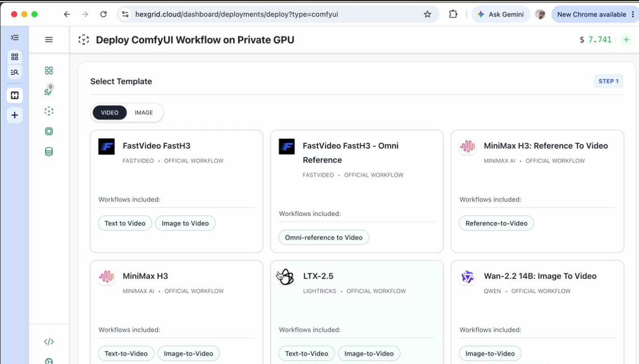View site information in the address bar
Image resolution: width=639 pixels, height=364 pixels.
point(125,14)
